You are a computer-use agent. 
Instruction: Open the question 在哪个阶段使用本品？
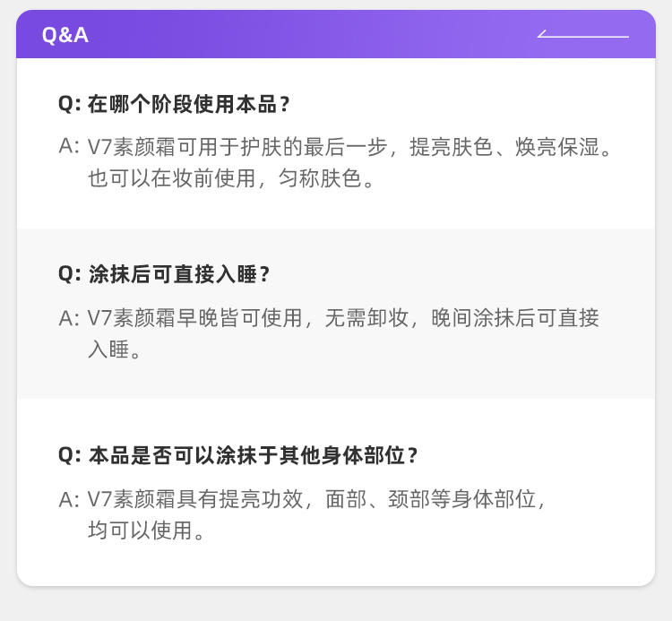tap(189, 104)
